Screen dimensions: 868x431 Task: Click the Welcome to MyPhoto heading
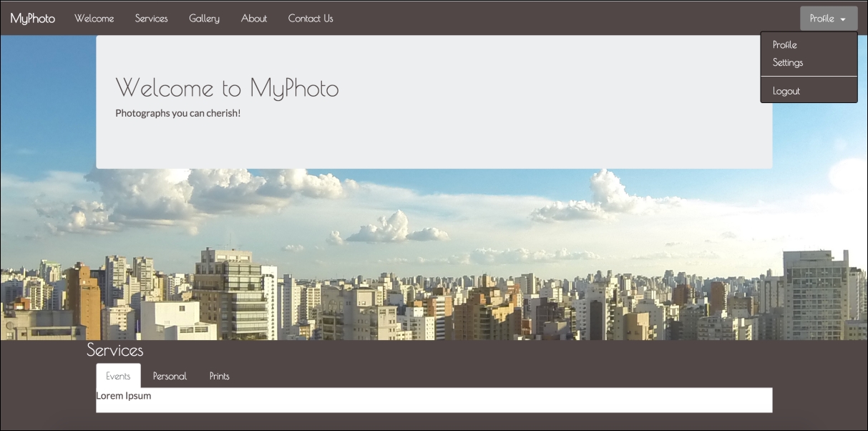pyautogui.click(x=227, y=88)
